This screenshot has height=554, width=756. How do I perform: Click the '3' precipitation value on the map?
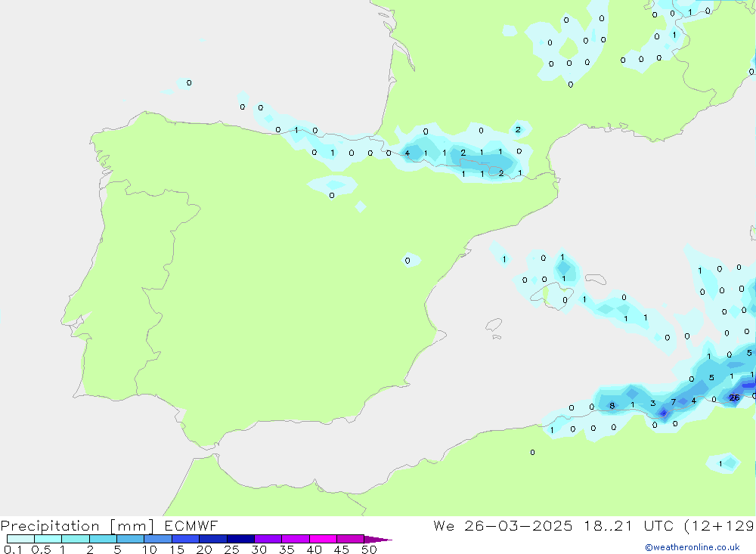(x=653, y=403)
